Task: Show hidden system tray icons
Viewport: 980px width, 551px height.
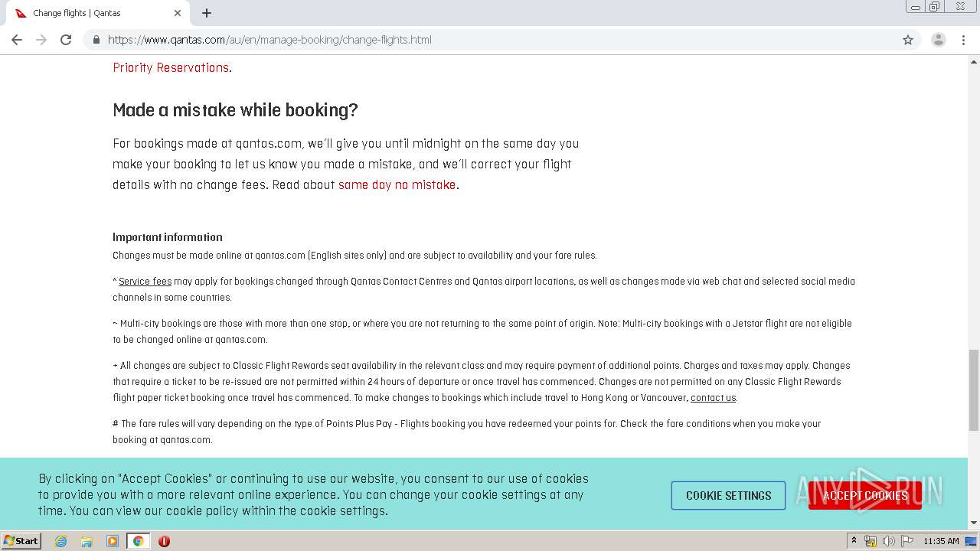Action: click(x=854, y=541)
